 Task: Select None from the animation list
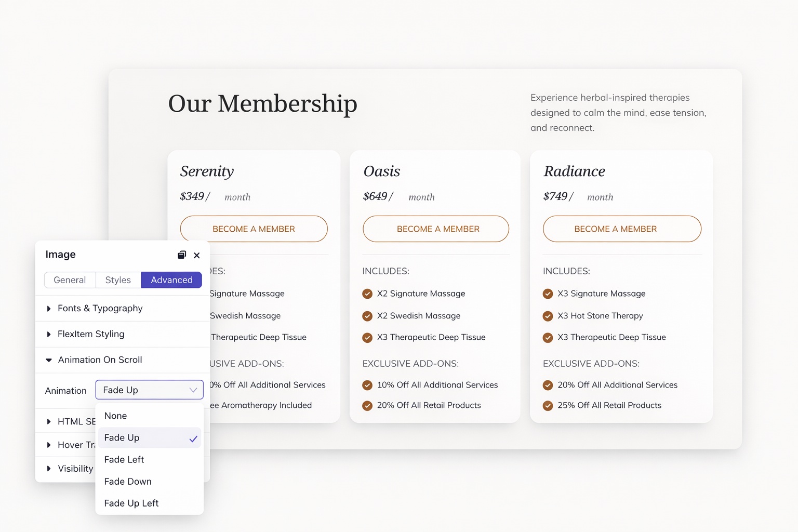[x=116, y=416]
